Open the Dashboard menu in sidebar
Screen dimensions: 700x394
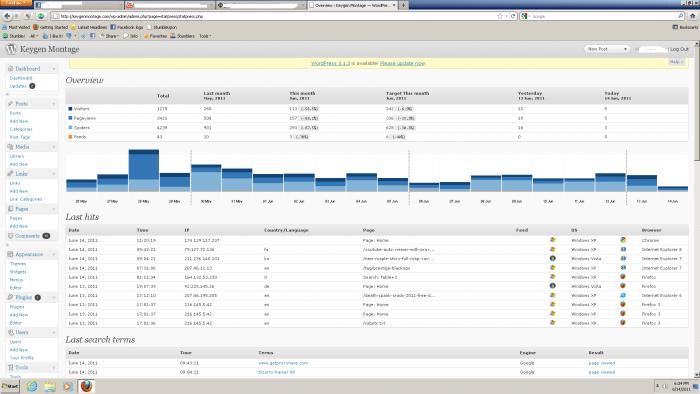coord(28,69)
